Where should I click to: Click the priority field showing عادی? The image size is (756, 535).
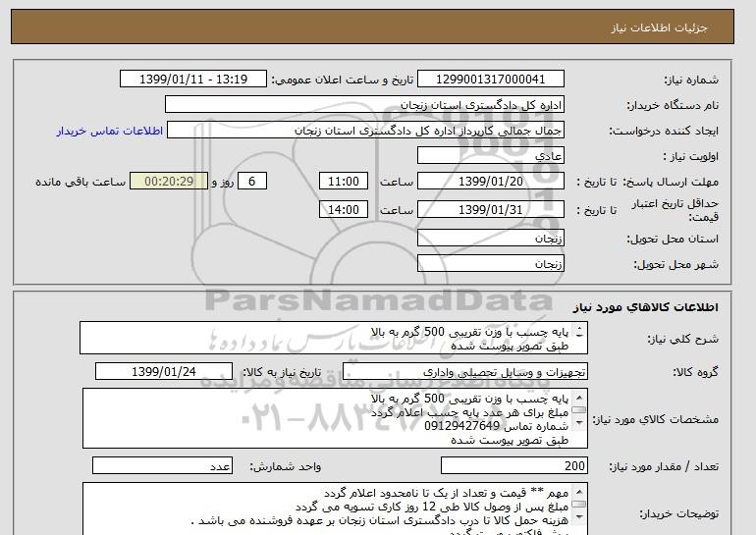490,156
